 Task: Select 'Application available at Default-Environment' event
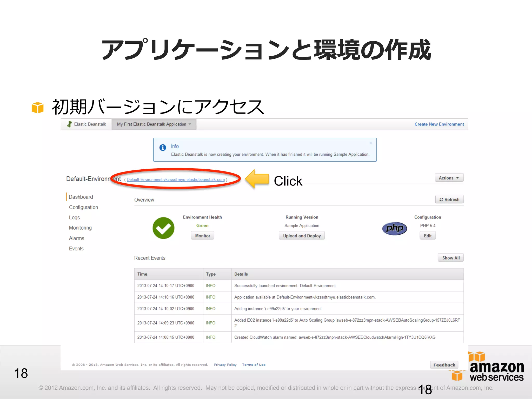point(299,297)
